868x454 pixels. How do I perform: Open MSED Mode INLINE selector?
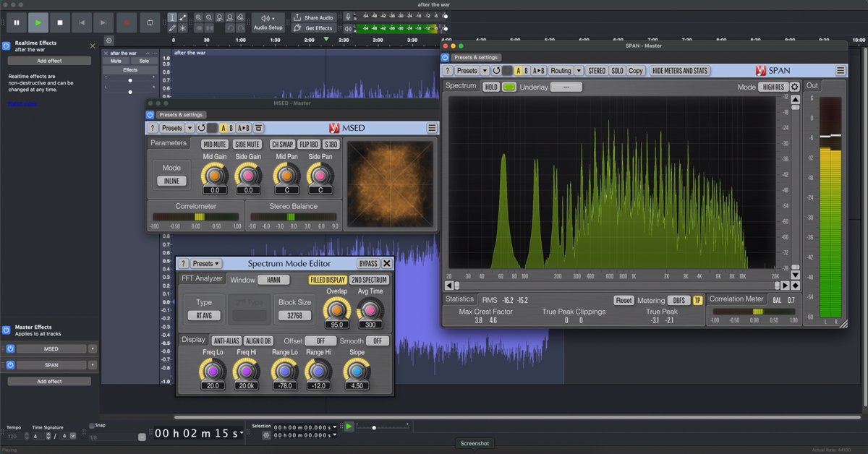171,181
